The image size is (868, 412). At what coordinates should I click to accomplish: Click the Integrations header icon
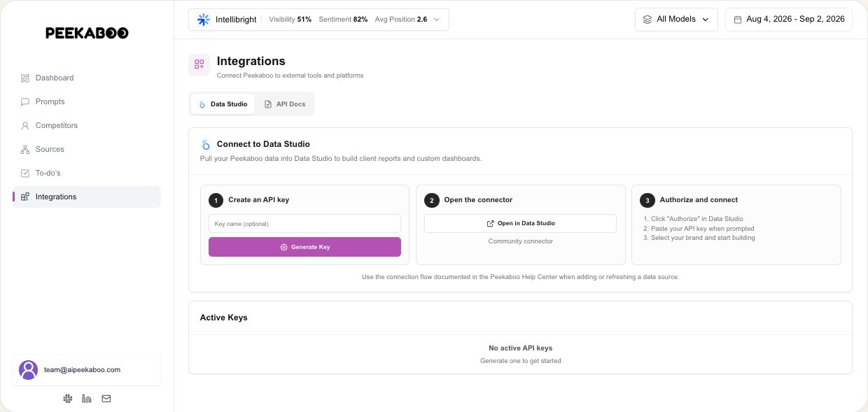[199, 64]
